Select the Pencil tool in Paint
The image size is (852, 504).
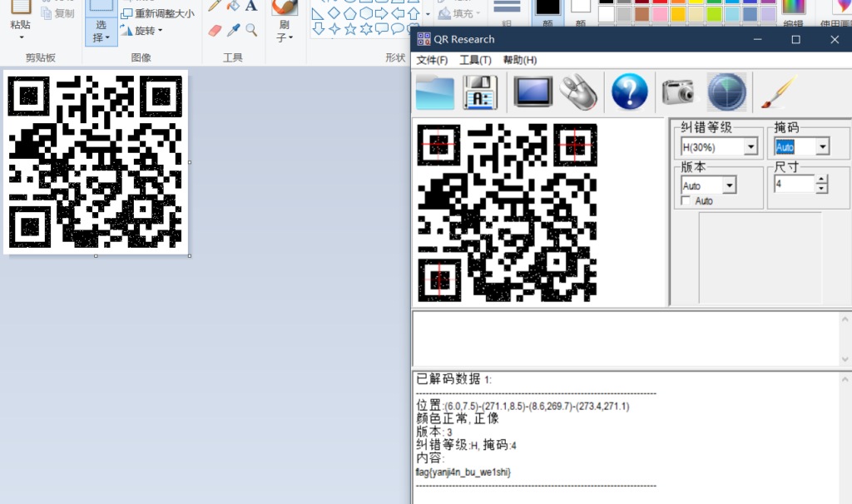215,6
